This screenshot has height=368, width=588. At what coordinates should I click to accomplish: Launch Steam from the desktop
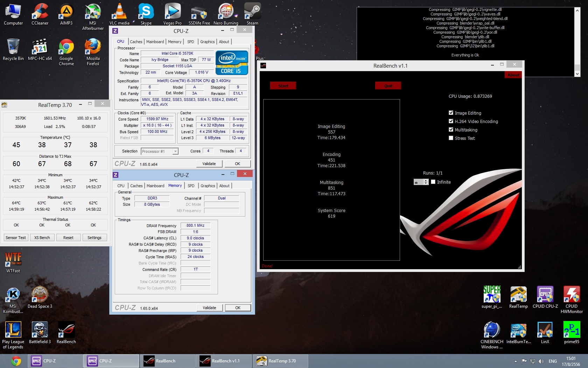[252, 14]
